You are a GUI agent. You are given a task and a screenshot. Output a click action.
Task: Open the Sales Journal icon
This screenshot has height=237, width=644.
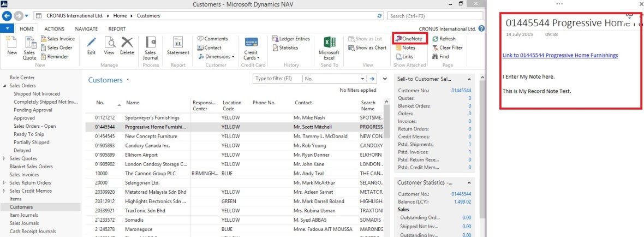coord(150,44)
